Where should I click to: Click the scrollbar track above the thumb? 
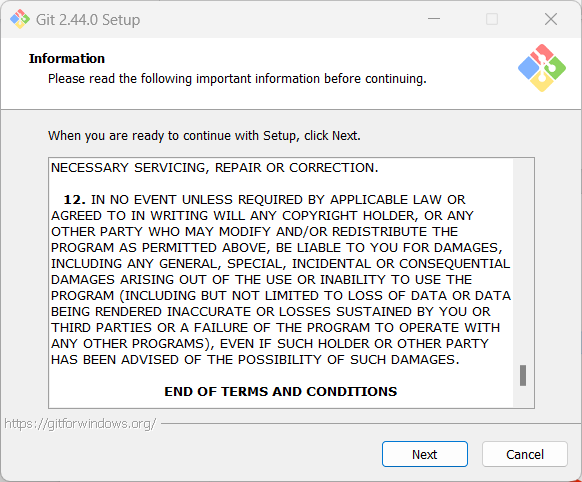(x=523, y=262)
